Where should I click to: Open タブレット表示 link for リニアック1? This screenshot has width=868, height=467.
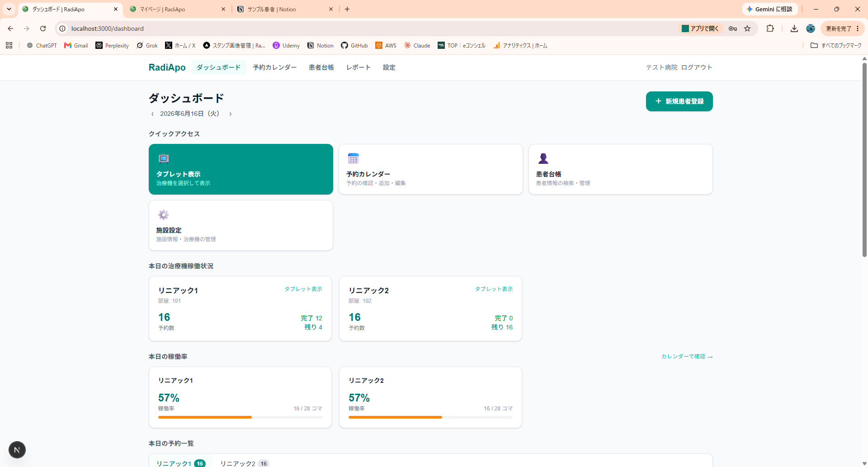click(x=303, y=289)
